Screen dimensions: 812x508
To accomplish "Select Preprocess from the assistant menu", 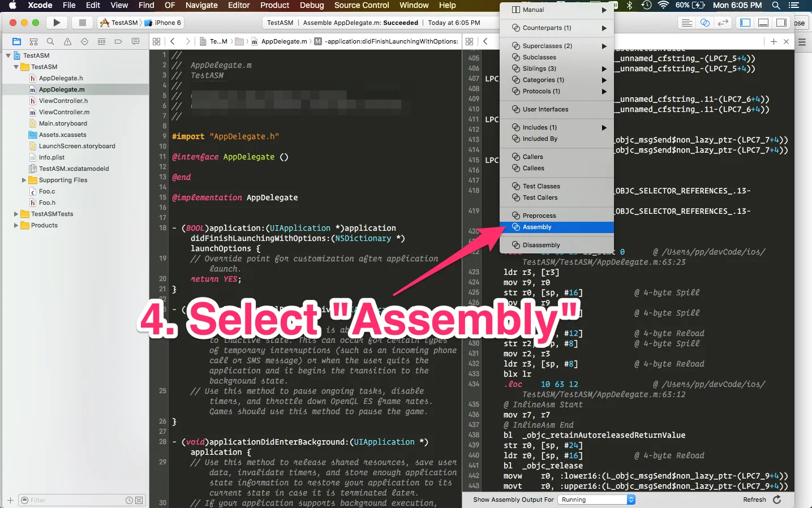I will 557,216.
